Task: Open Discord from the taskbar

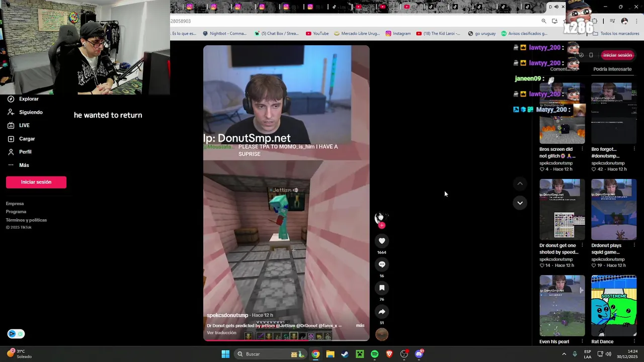Action: [x=419, y=354]
